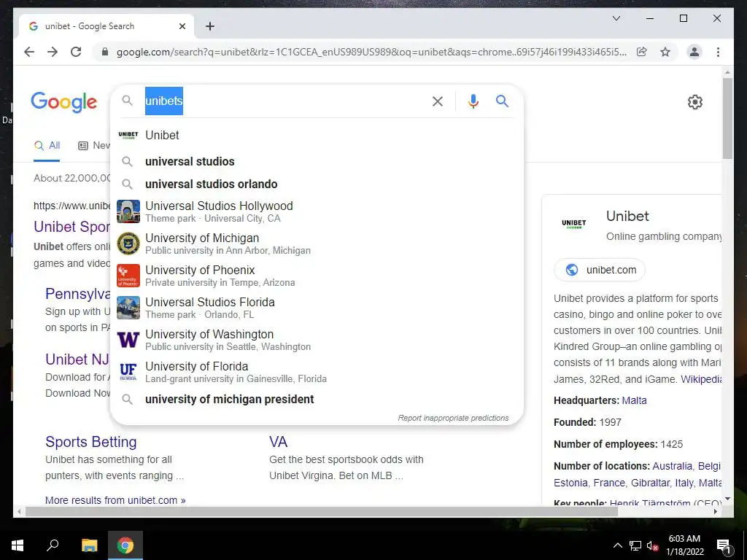Pick University of Phoenix suggestion

click(x=317, y=276)
